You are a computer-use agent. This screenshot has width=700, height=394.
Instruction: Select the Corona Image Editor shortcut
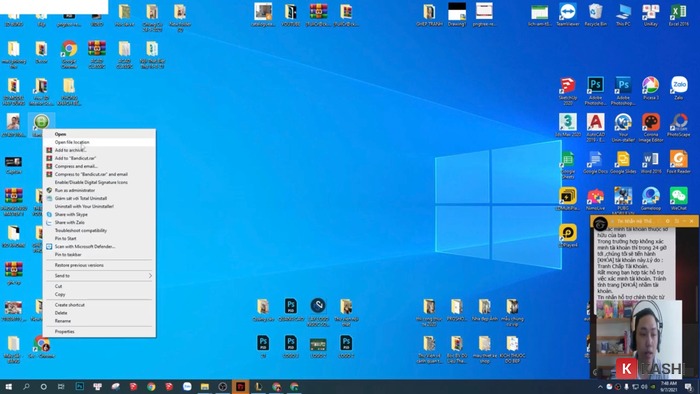650,128
